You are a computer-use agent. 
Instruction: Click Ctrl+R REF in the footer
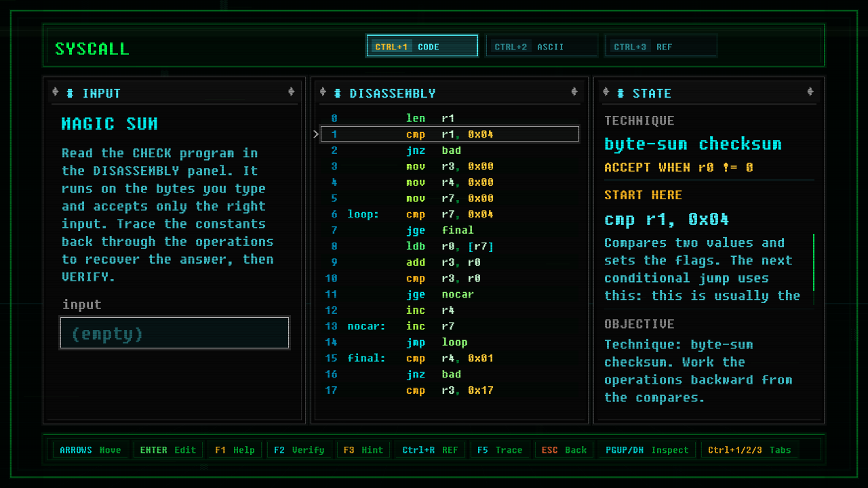(430, 449)
